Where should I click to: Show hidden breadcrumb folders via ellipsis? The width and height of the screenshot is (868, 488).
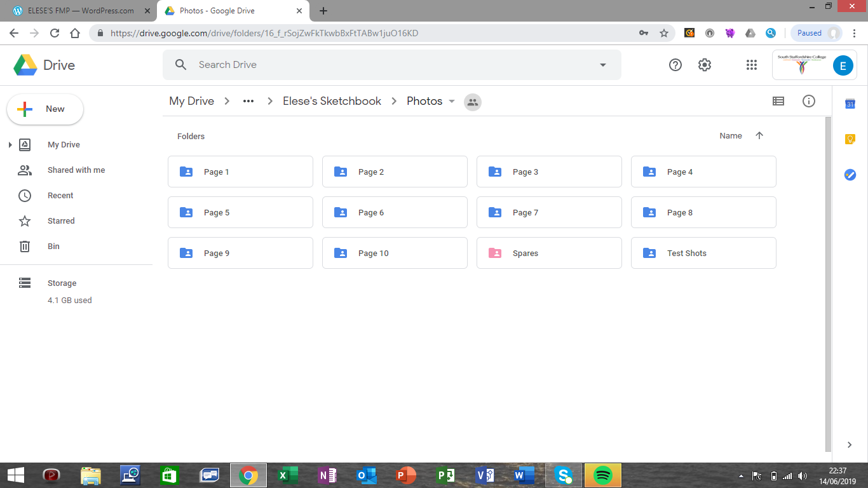(x=248, y=101)
